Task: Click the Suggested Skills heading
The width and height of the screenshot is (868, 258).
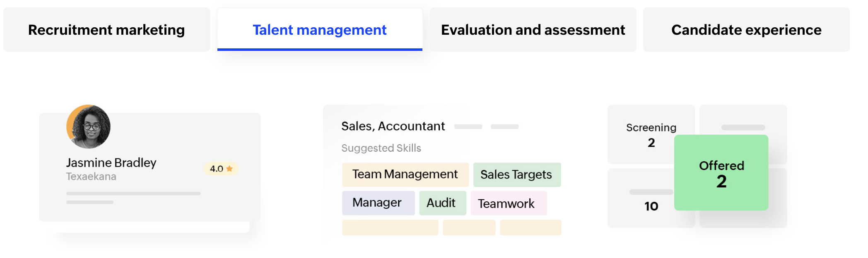Action: pos(381,148)
